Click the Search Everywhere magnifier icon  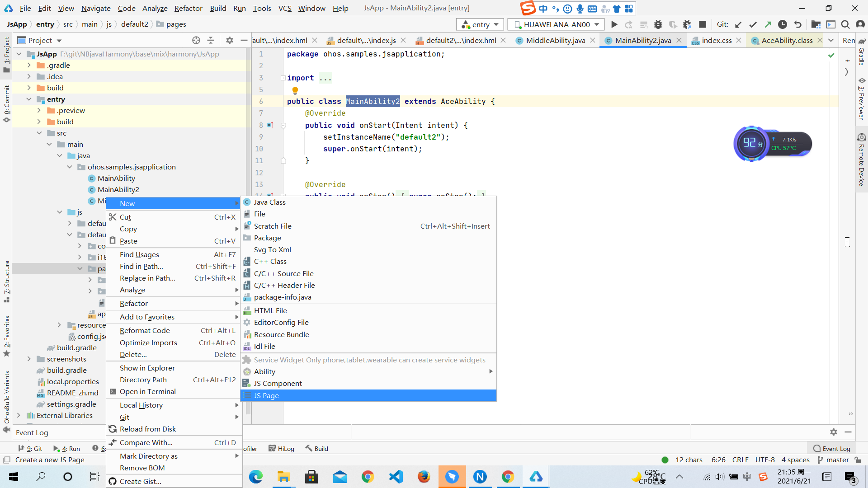coord(845,24)
